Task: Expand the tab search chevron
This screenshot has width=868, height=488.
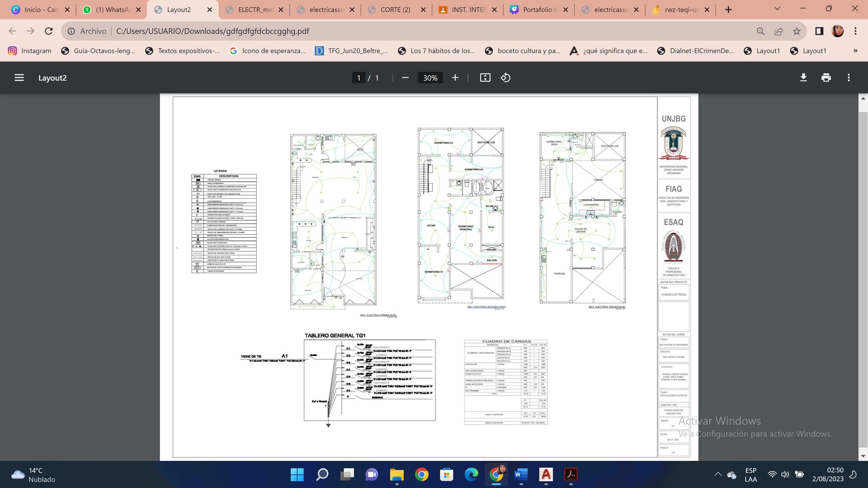Action: [777, 9]
